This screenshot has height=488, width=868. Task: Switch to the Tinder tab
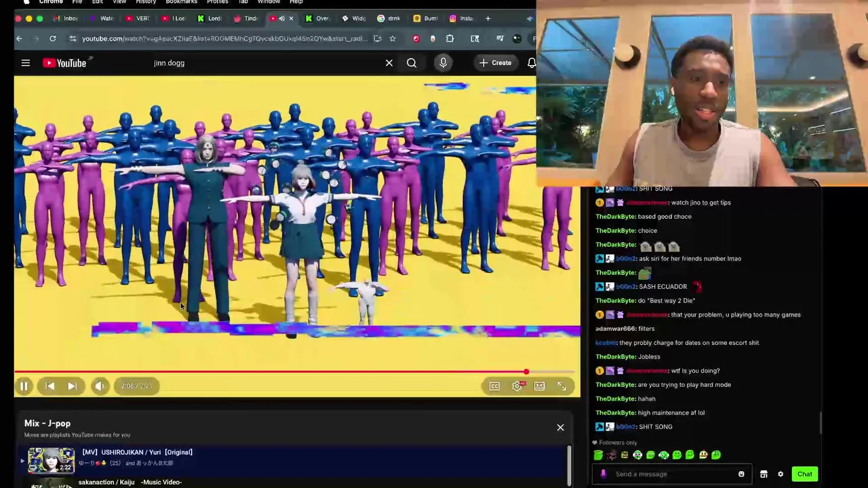(x=245, y=18)
